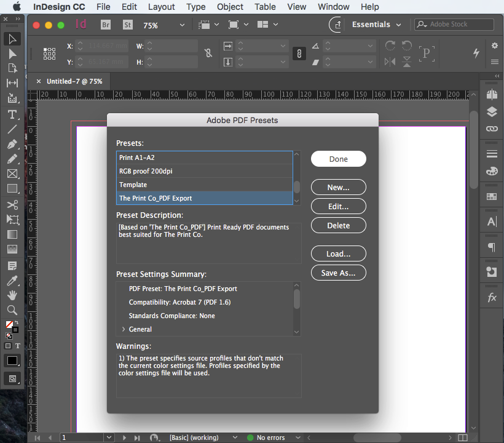Open the Effects fx panel
Viewport: 504px width, 443px height.
[x=492, y=298]
